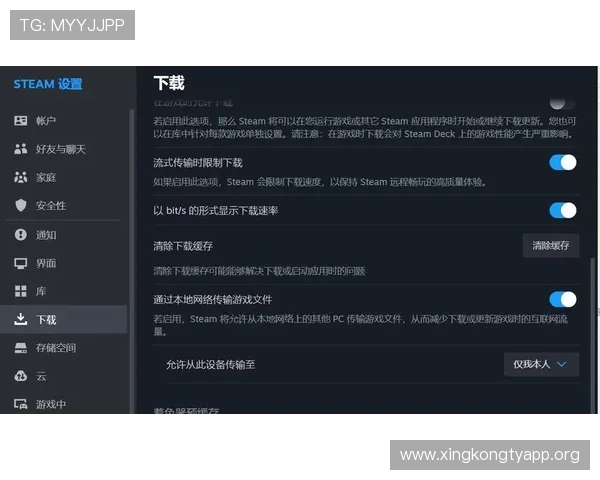The height and width of the screenshot is (480, 600).
Task: Click the 通知 alert icon
Action: [21, 234]
